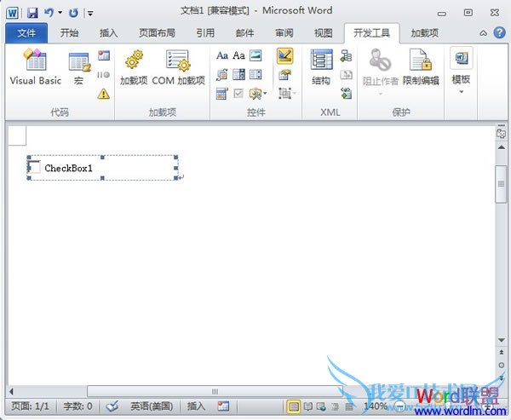
Task: Insert Rich Text content control
Action: (222, 55)
